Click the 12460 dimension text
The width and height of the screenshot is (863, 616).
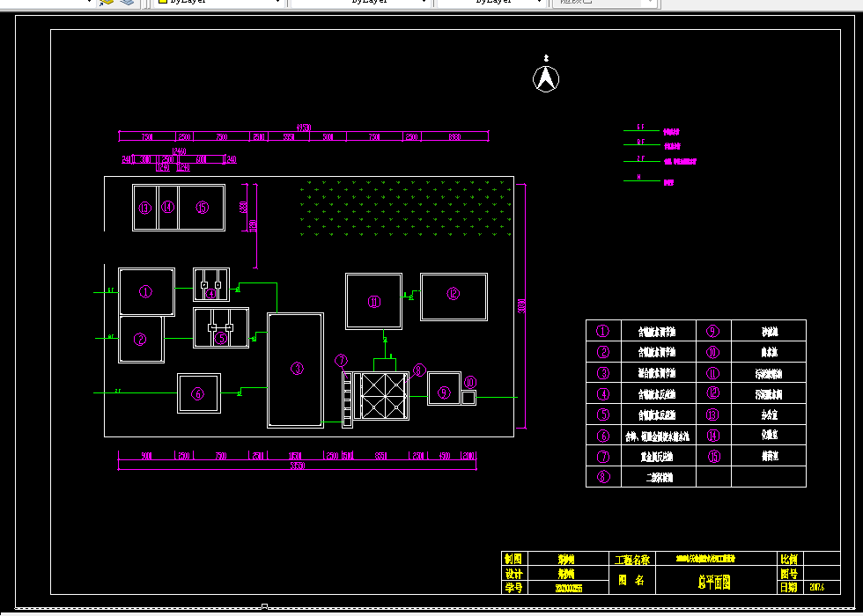180,151
